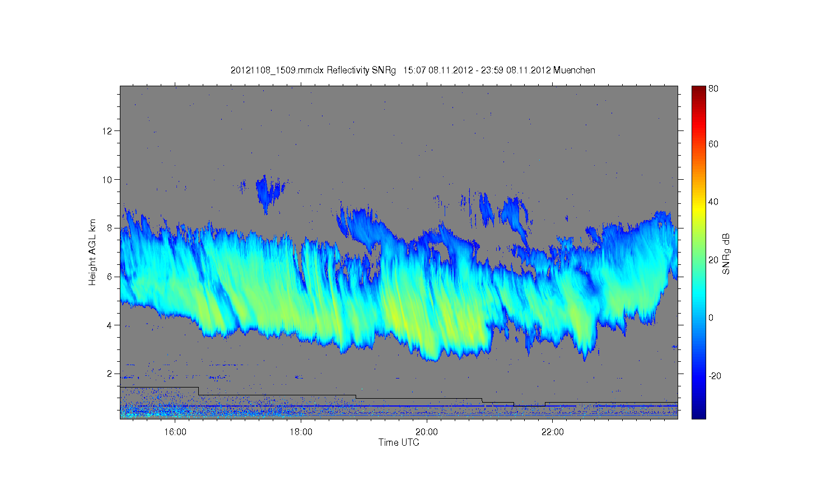This screenshot has width=840, height=504.
Task: Click the plot title beginning '20121108_1509.mmclx Reflectivity SNRg'
Action: point(413,70)
